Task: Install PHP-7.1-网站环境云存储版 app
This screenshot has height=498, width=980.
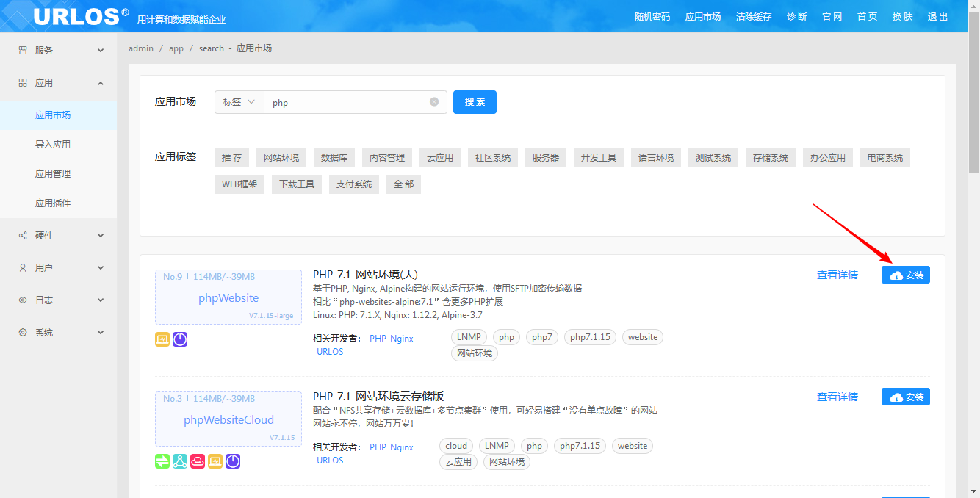Action: pos(906,397)
